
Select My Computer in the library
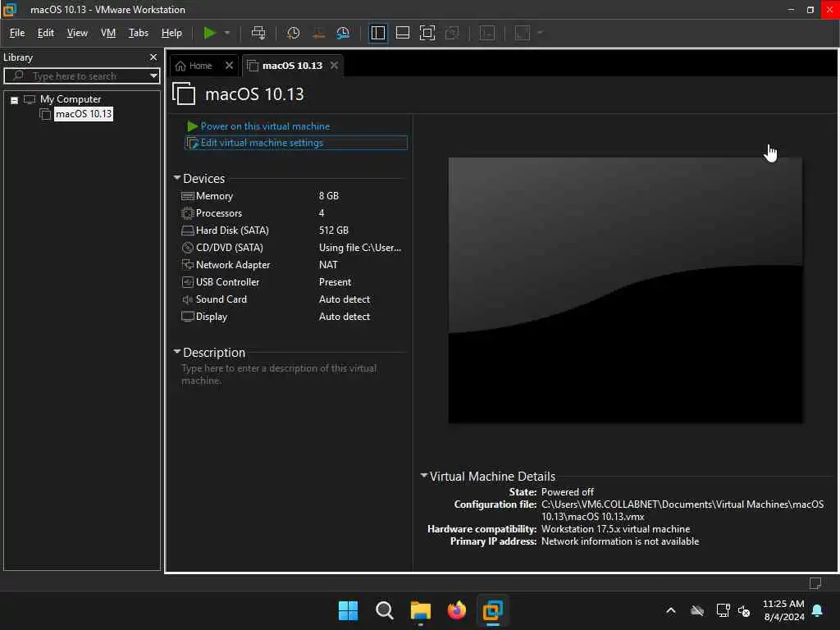(71, 99)
